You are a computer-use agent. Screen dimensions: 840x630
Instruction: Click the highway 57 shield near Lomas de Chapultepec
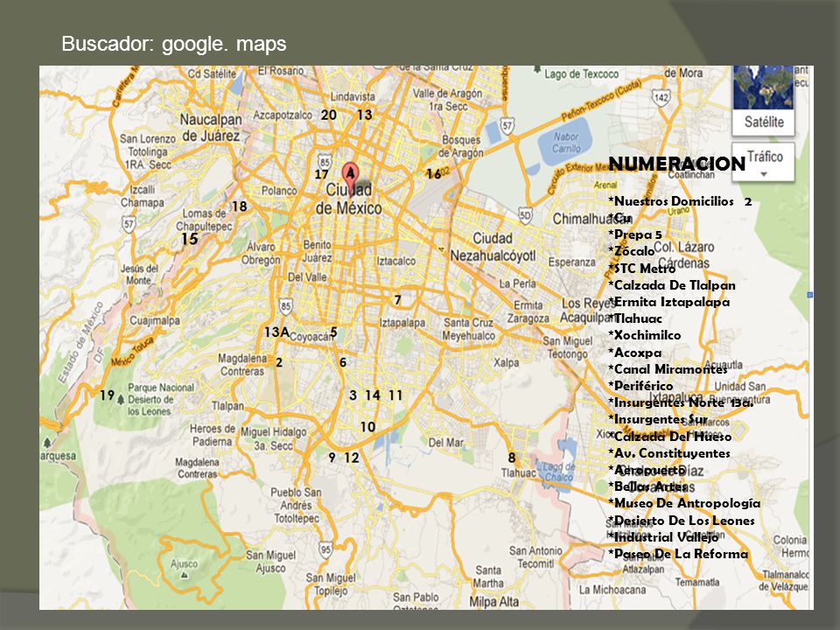click(x=129, y=224)
